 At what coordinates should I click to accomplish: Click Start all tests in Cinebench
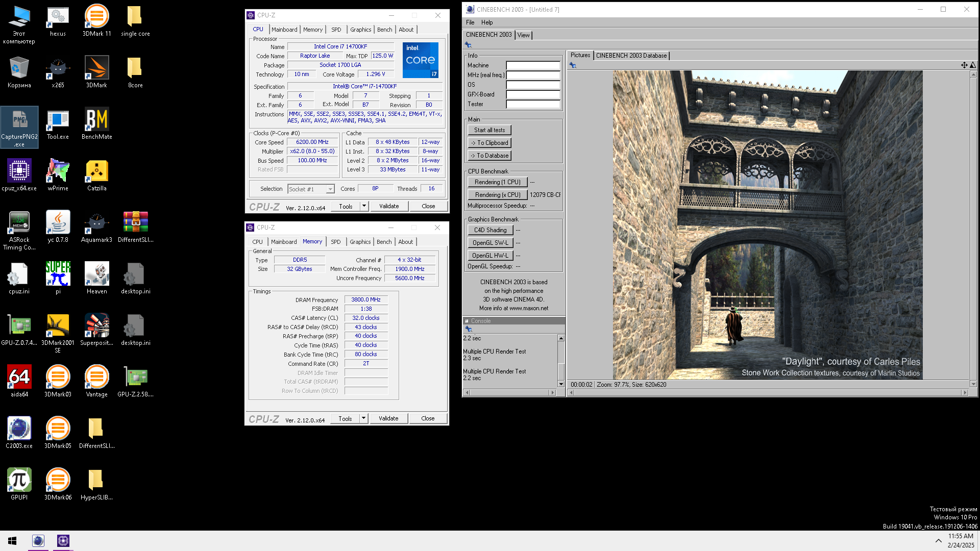(x=489, y=130)
